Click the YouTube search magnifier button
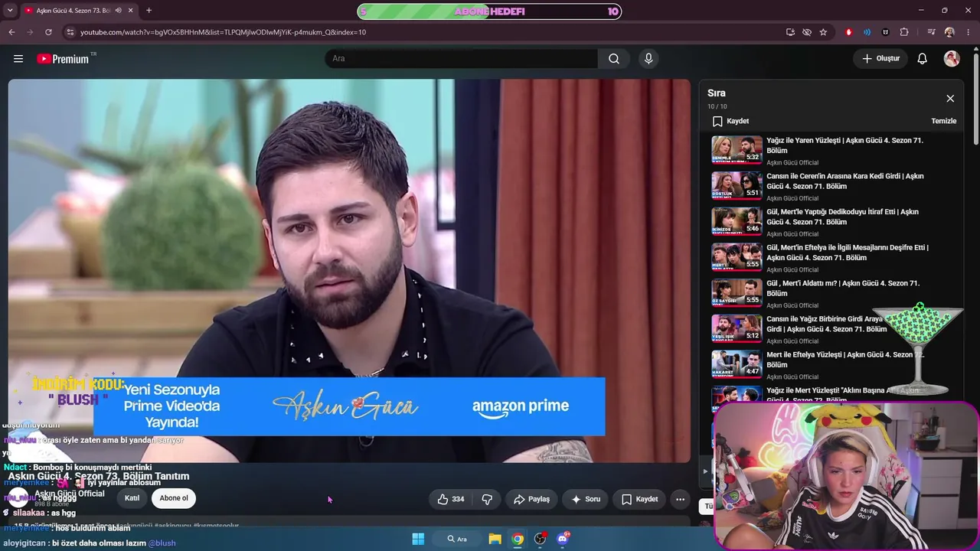The image size is (980, 551). pyautogui.click(x=614, y=59)
